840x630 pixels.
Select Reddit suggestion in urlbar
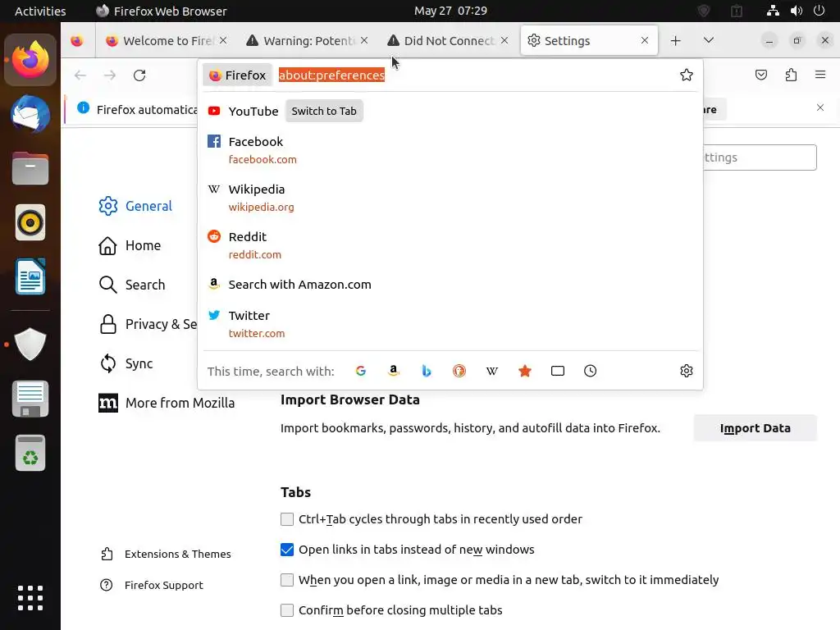pos(450,245)
